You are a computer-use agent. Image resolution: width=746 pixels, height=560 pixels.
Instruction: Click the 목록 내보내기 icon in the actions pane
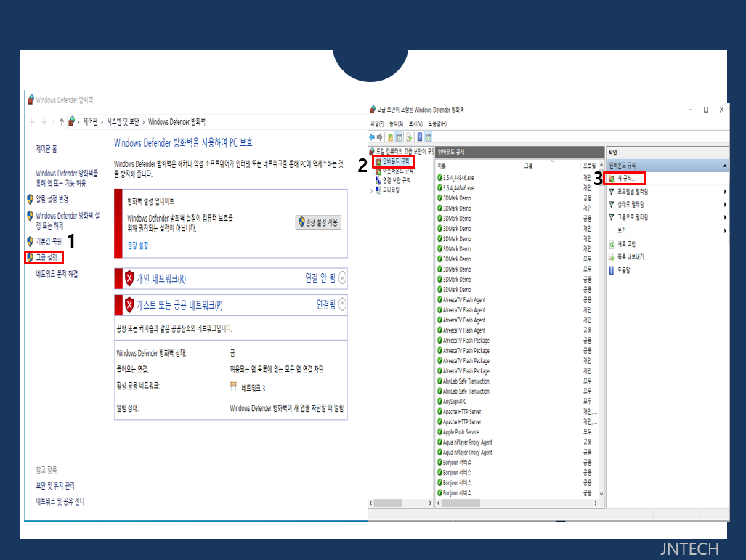click(612, 257)
